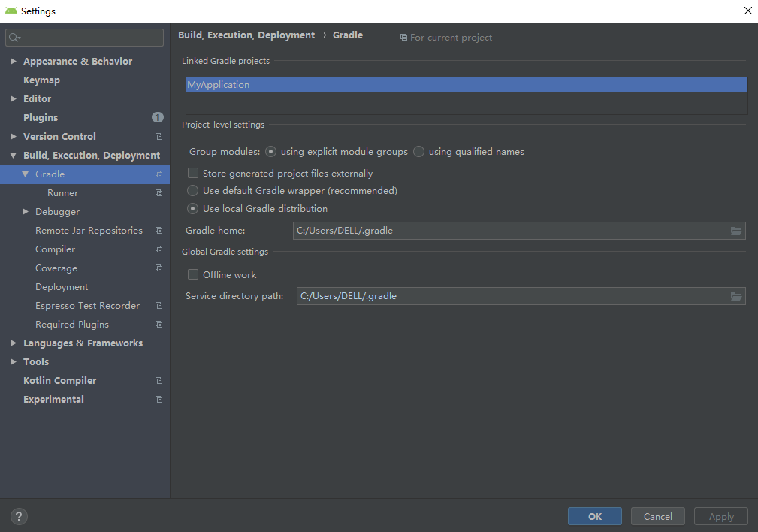
Task: Click the project badge beside Version Control
Action: (x=157, y=136)
